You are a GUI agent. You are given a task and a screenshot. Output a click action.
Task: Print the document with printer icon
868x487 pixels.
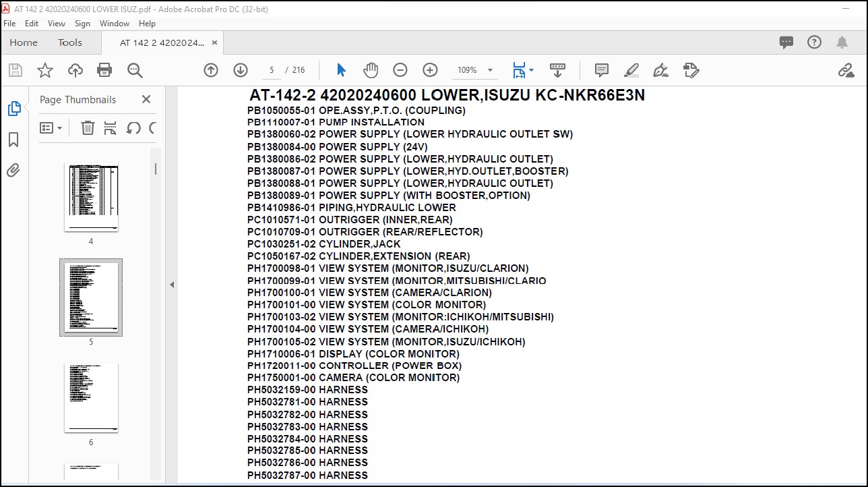click(104, 70)
